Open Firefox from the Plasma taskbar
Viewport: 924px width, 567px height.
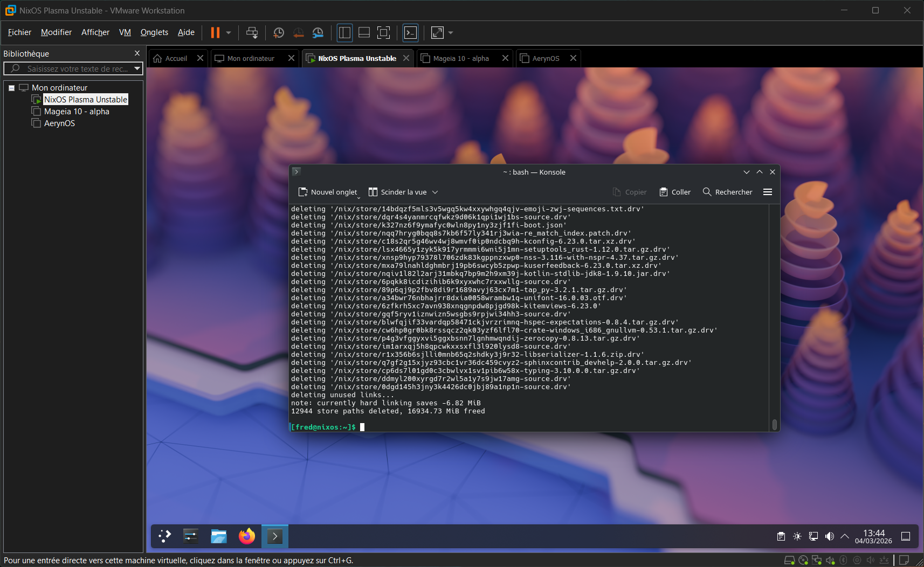click(x=247, y=536)
